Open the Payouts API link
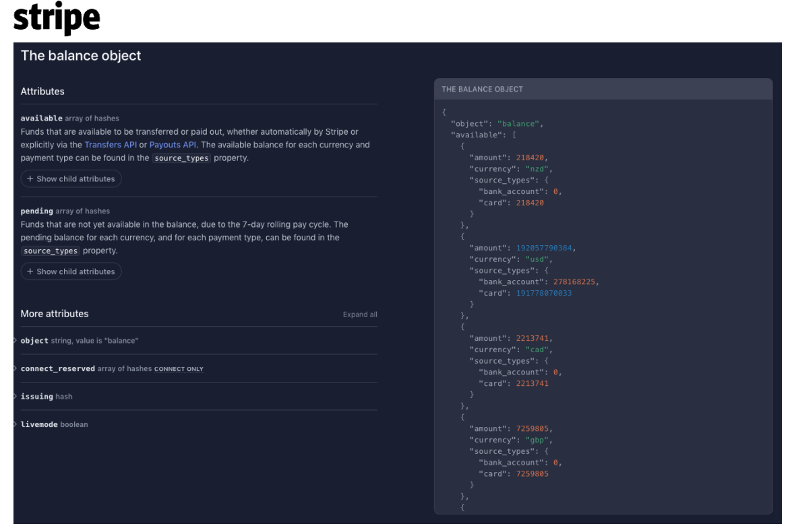This screenshot has height=532, width=794. click(173, 145)
